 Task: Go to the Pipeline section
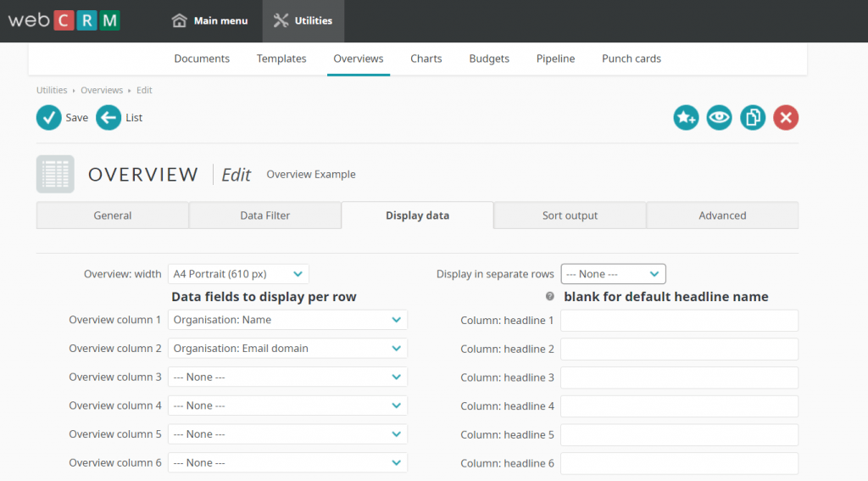click(555, 59)
